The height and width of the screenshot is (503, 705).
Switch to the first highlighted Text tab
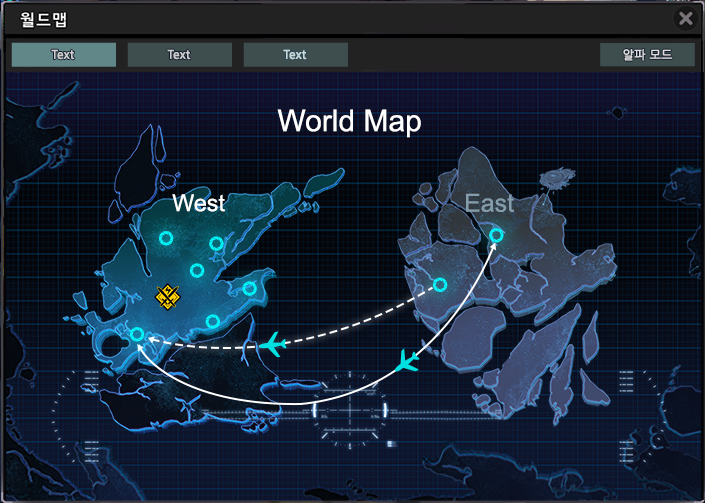pyautogui.click(x=63, y=55)
